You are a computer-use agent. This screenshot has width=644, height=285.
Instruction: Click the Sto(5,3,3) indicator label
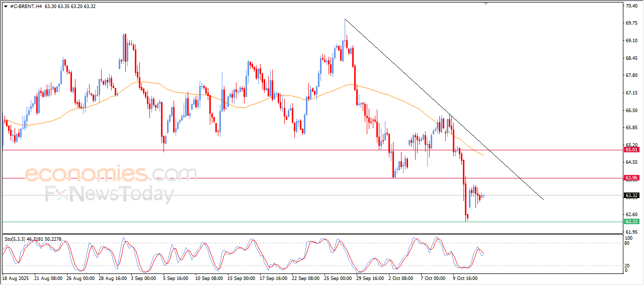click(x=16, y=239)
